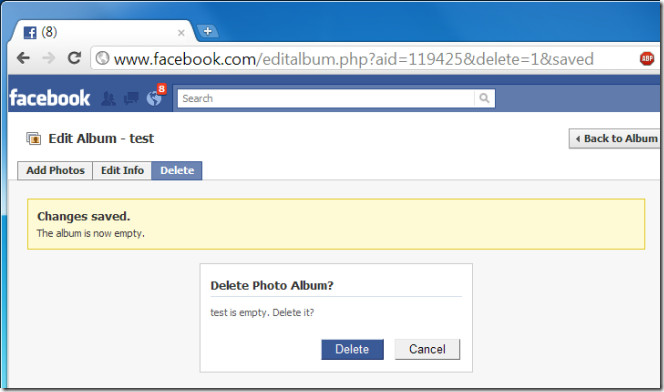
Task: Open the messages icon
Action: point(131,98)
